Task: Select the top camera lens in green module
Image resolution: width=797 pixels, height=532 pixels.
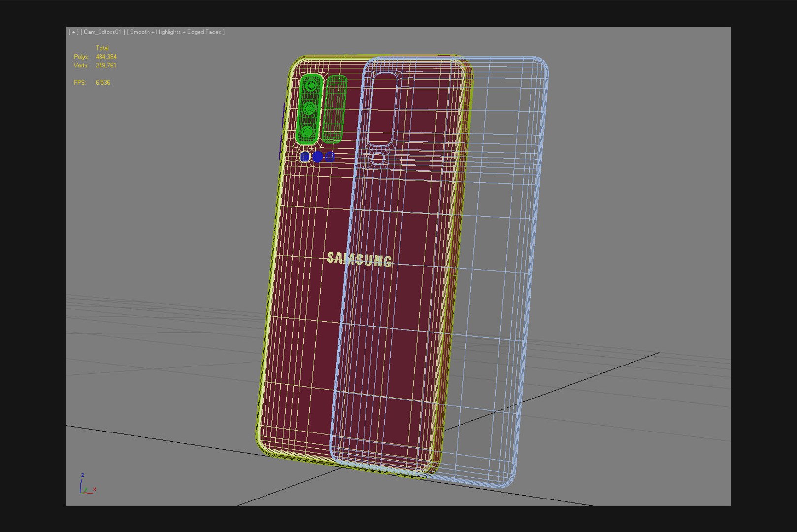Action: (311, 86)
